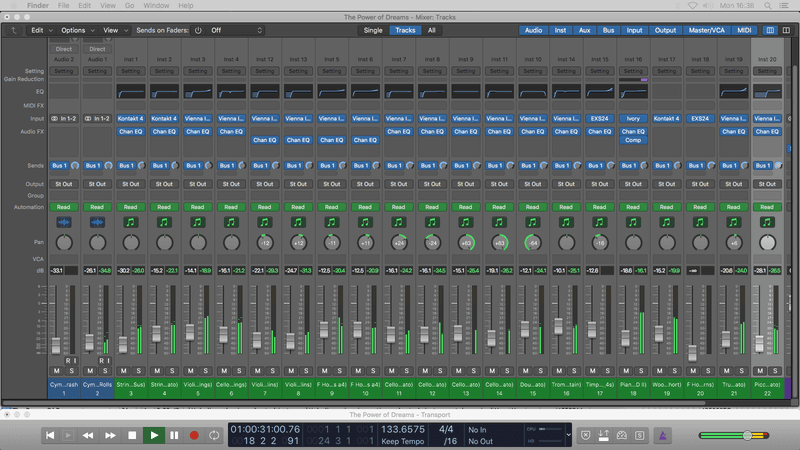
Task: Open the View dropdown menu
Action: click(115, 30)
